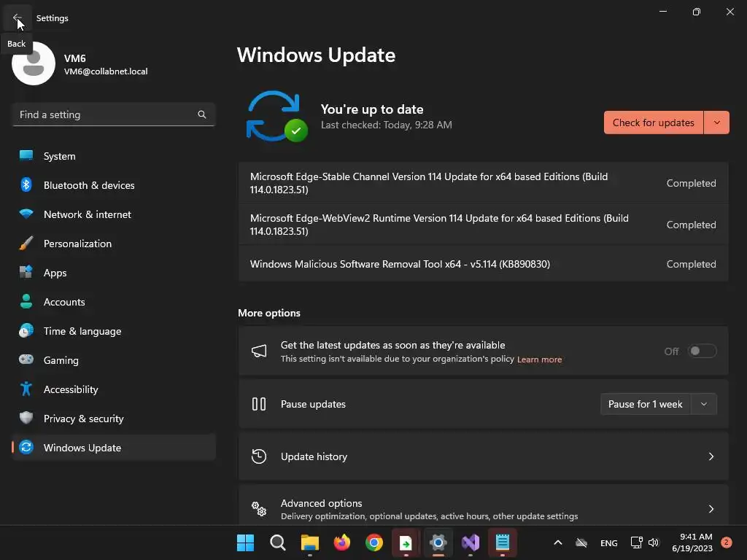Click the Update history chevron

(711, 456)
